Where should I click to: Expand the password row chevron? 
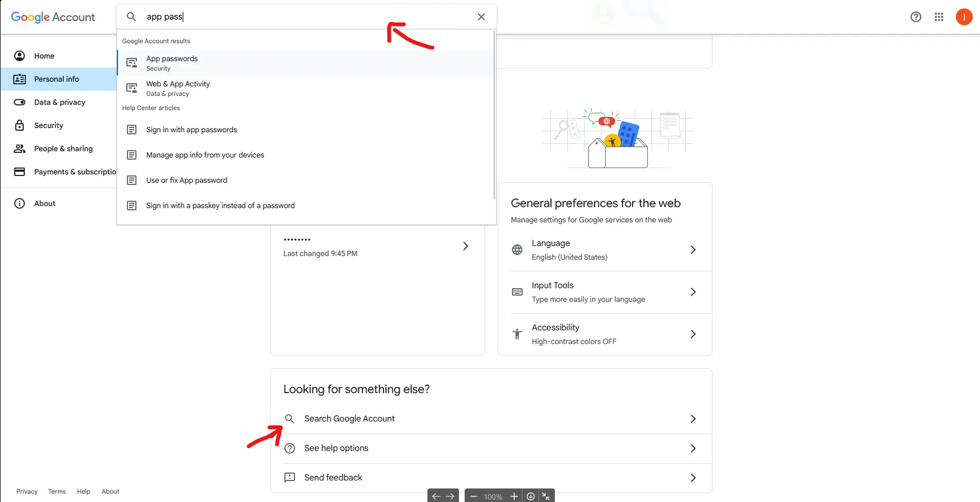(x=465, y=246)
